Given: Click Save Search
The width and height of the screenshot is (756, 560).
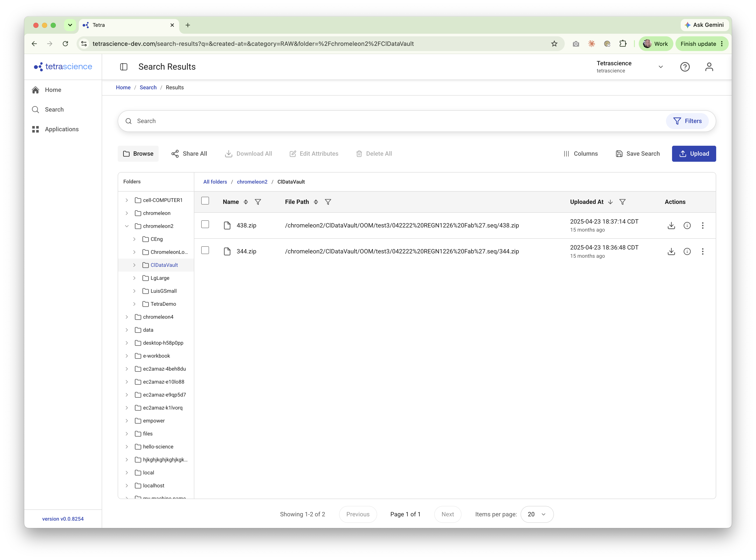Looking at the screenshot, I should pyautogui.click(x=638, y=154).
